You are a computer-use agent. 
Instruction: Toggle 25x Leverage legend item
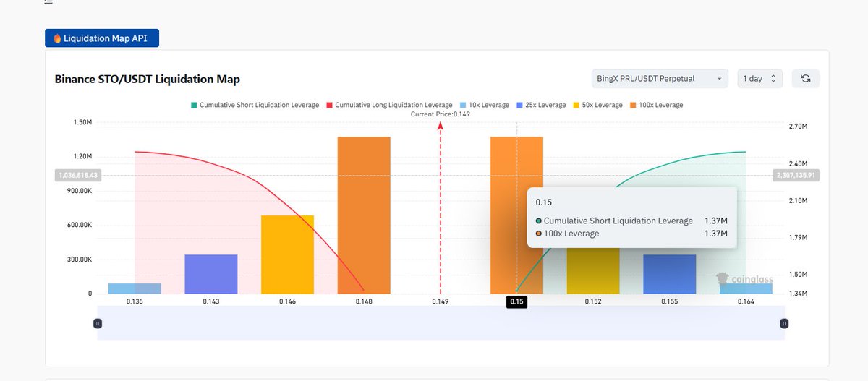point(541,105)
